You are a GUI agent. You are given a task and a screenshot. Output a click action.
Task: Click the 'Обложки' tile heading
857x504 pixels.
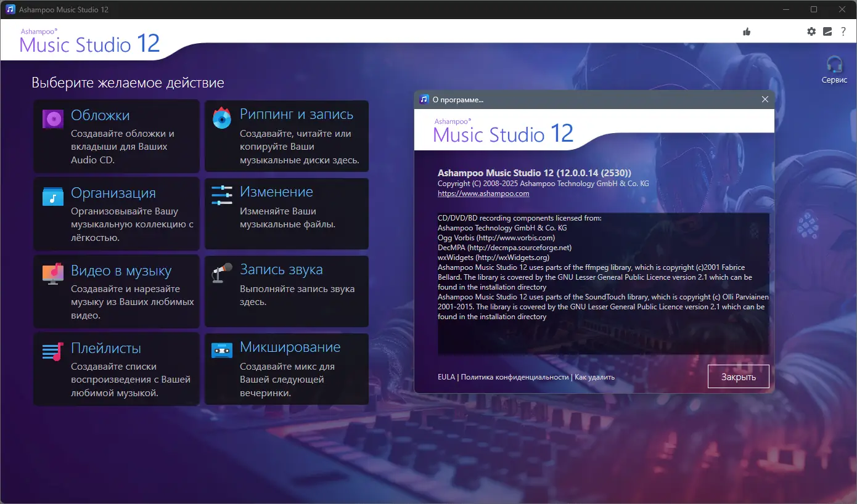point(100,115)
